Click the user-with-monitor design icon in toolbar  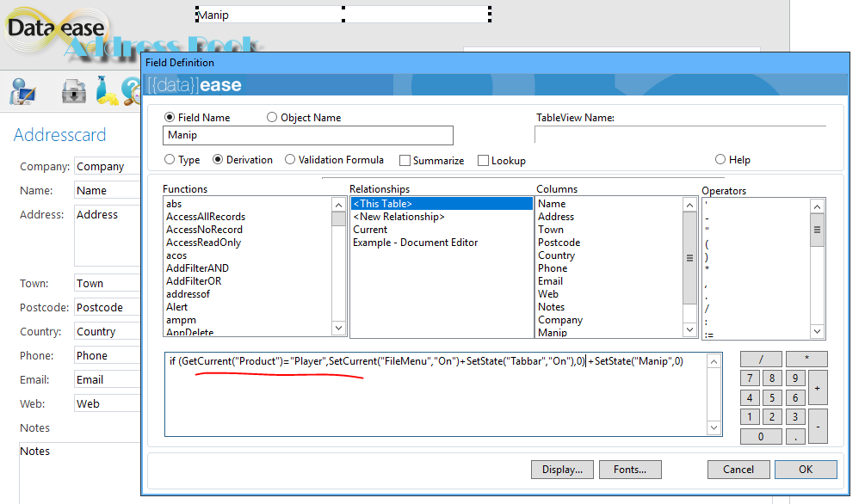(22, 91)
